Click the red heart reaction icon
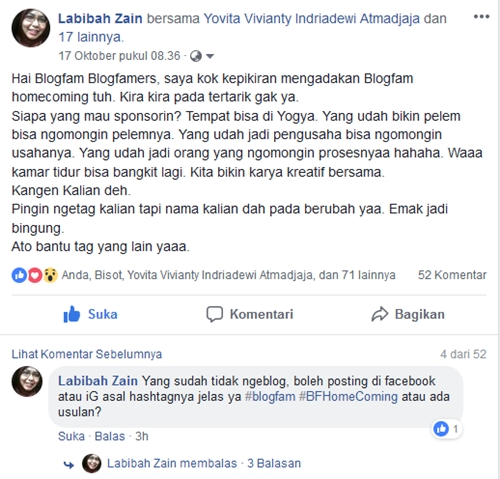 [35, 275]
